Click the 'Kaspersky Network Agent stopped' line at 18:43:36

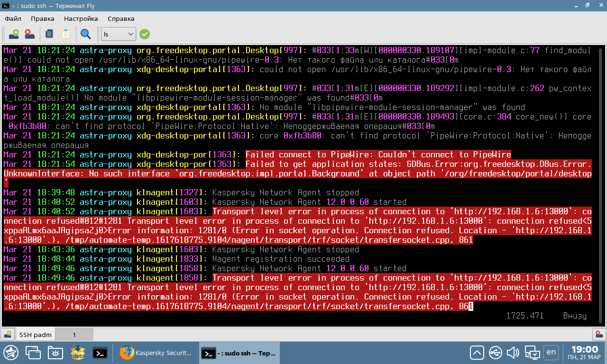pos(285,249)
